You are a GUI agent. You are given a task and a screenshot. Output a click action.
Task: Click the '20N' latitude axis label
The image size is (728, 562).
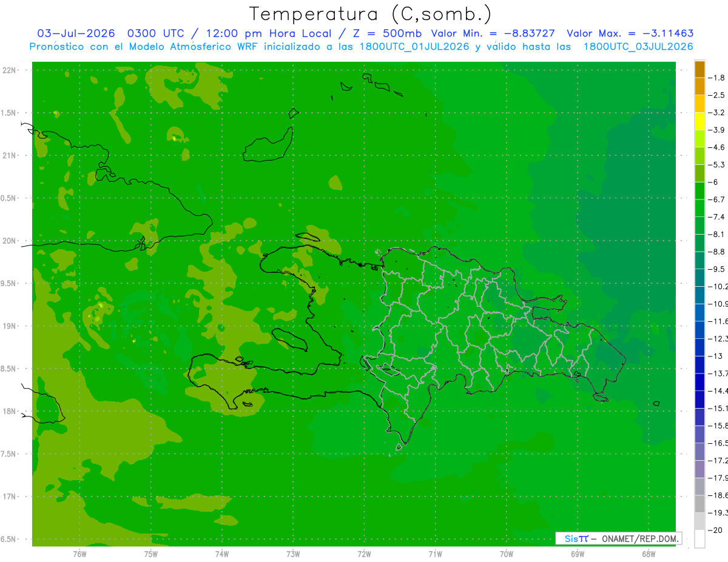coord(9,241)
